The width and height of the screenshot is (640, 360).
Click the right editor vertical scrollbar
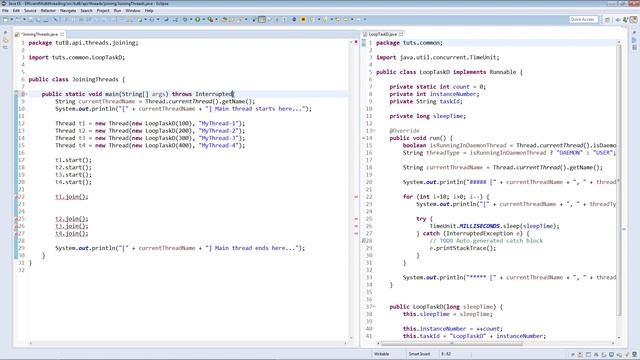tap(619, 180)
